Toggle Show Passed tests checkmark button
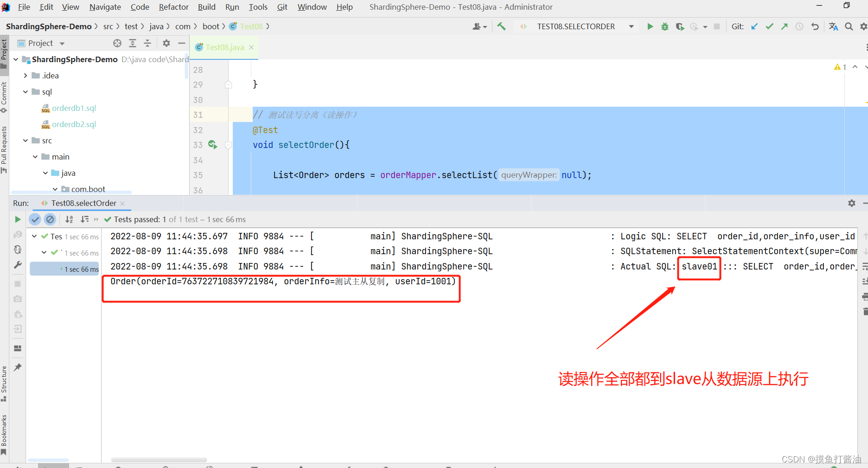This screenshot has width=868, height=468. tap(35, 219)
